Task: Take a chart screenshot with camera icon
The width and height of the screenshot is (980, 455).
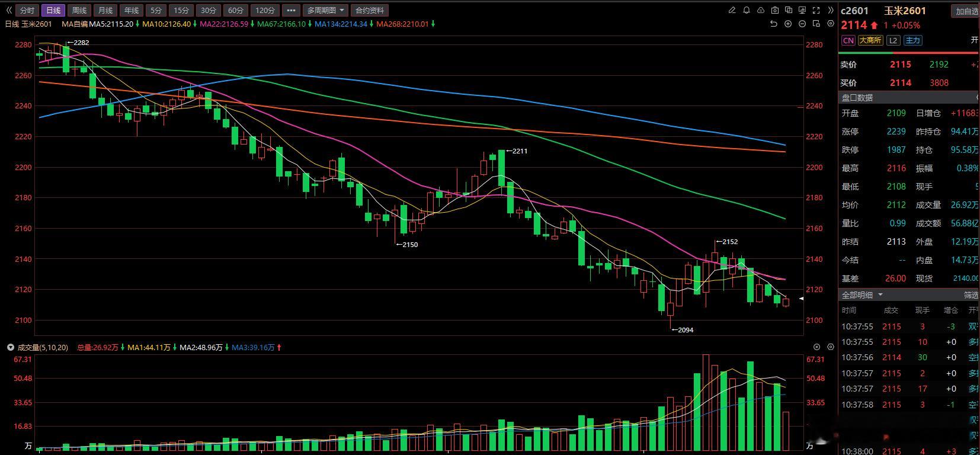Action: tap(775, 10)
